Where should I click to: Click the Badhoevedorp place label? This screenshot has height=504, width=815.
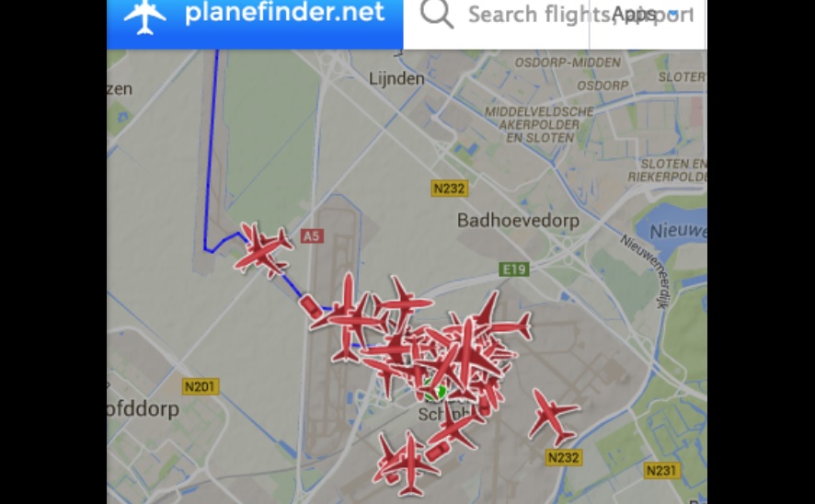(518, 221)
